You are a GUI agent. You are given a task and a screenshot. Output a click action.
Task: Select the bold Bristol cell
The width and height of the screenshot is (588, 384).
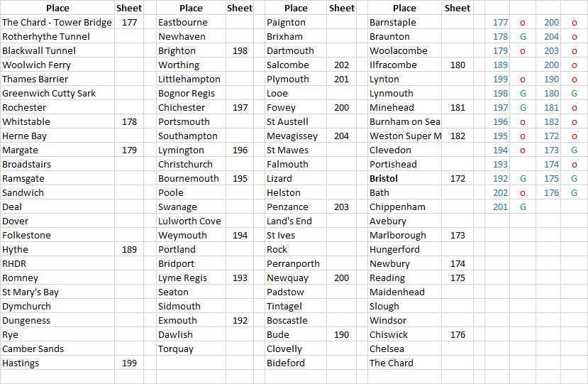[404, 179]
